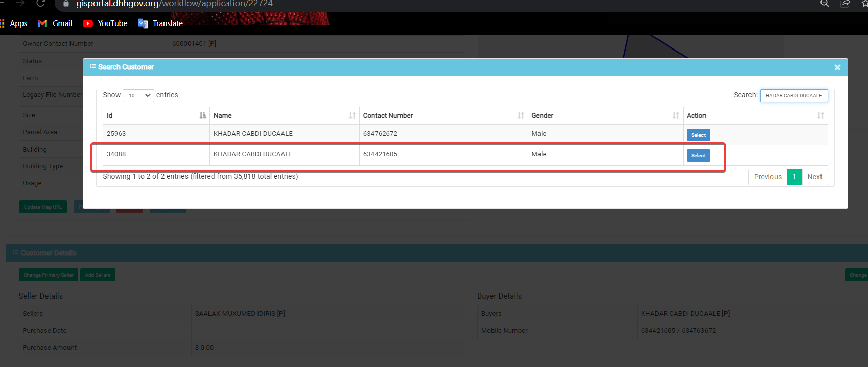
Task: Click the browser forward arrow
Action: tap(20, 3)
